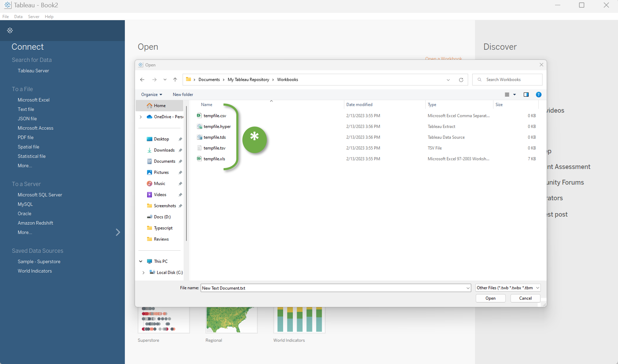Go back in the Open dialog
The width and height of the screenshot is (618, 364).
tap(142, 80)
